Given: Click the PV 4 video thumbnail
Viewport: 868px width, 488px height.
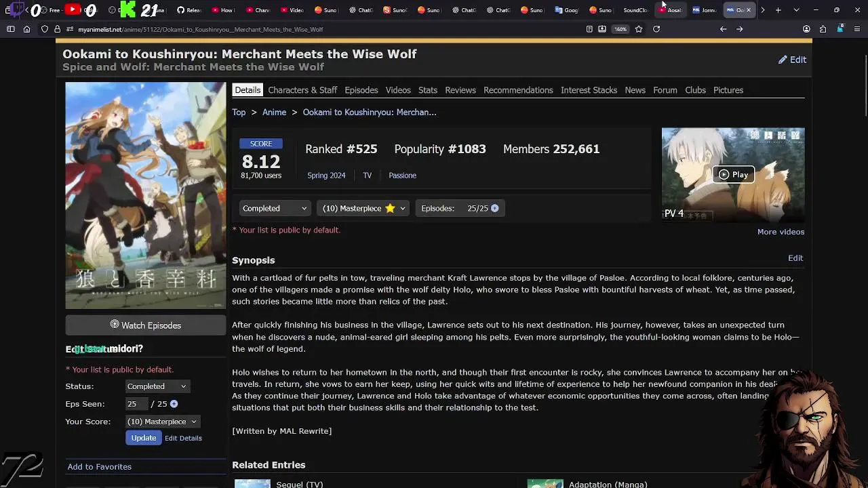Looking at the screenshot, I should point(733,175).
